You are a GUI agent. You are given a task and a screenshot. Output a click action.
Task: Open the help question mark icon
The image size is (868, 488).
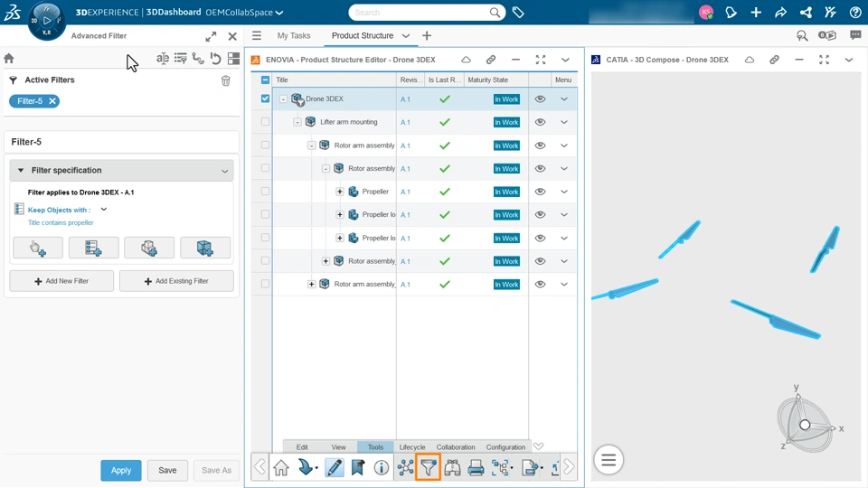[x=855, y=12]
